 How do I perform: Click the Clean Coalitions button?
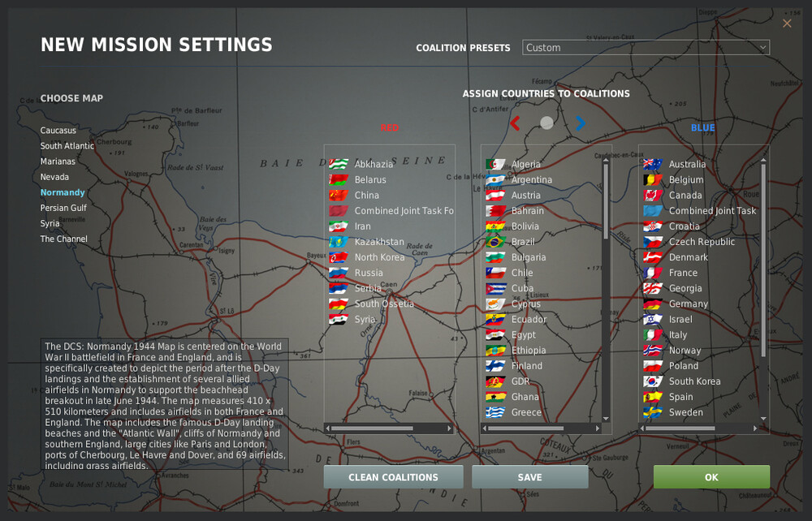click(393, 477)
